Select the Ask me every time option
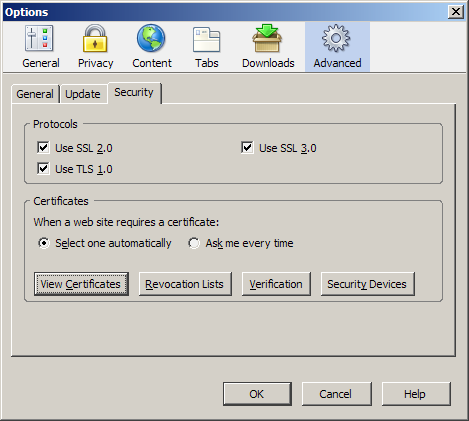The image size is (469, 421). pyautogui.click(x=194, y=243)
